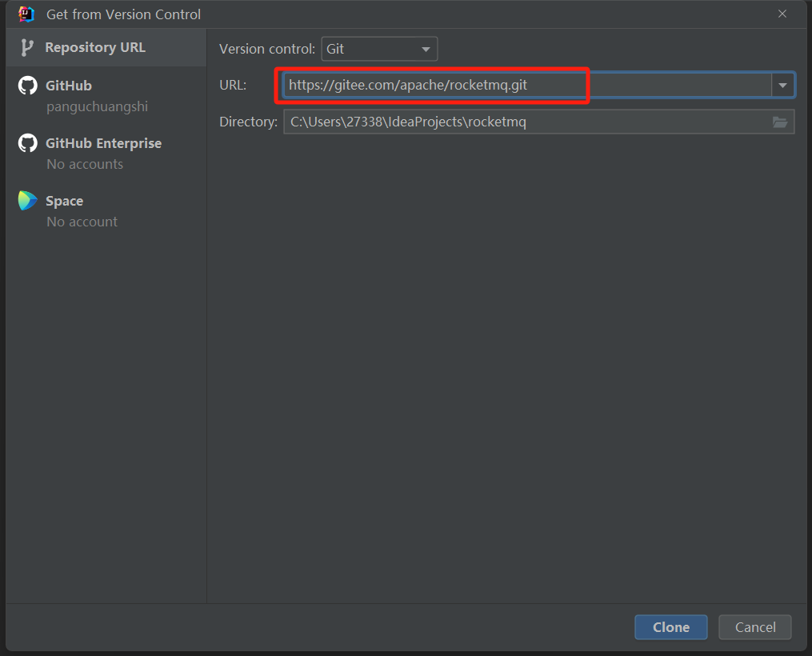Viewport: 812px width, 656px height.
Task: Click the 'panguchuangshi' account name
Action: 97,106
